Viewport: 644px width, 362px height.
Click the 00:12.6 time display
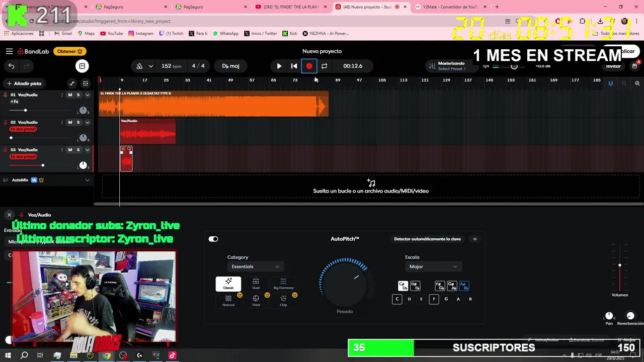(x=353, y=66)
